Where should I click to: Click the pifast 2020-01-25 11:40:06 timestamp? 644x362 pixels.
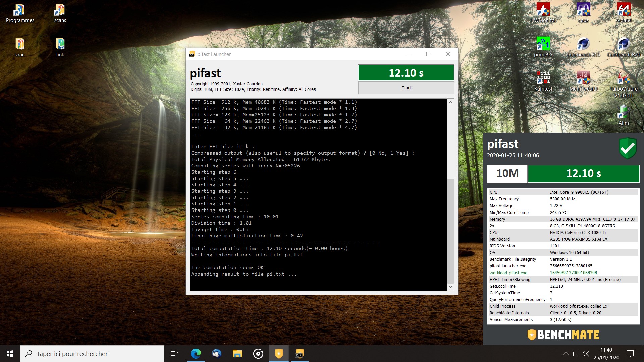(513, 155)
